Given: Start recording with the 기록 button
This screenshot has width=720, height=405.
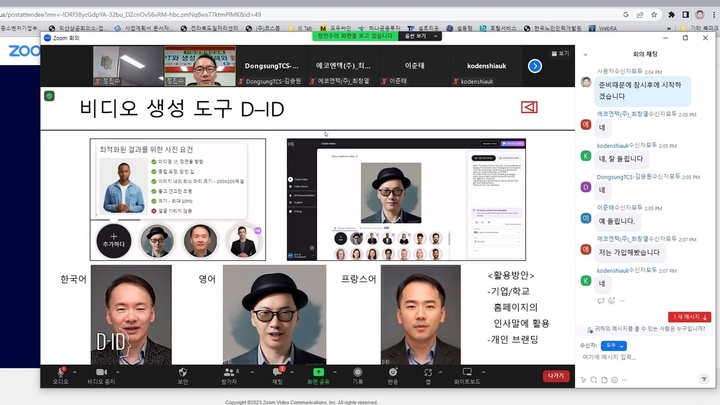Looking at the screenshot, I should pyautogui.click(x=358, y=376).
